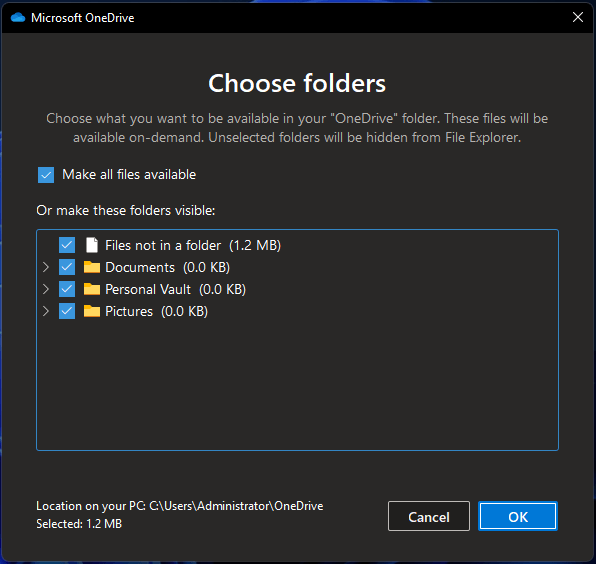This screenshot has height=564, width=596.
Task: Click the Documents folder icon
Action: pos(92,267)
